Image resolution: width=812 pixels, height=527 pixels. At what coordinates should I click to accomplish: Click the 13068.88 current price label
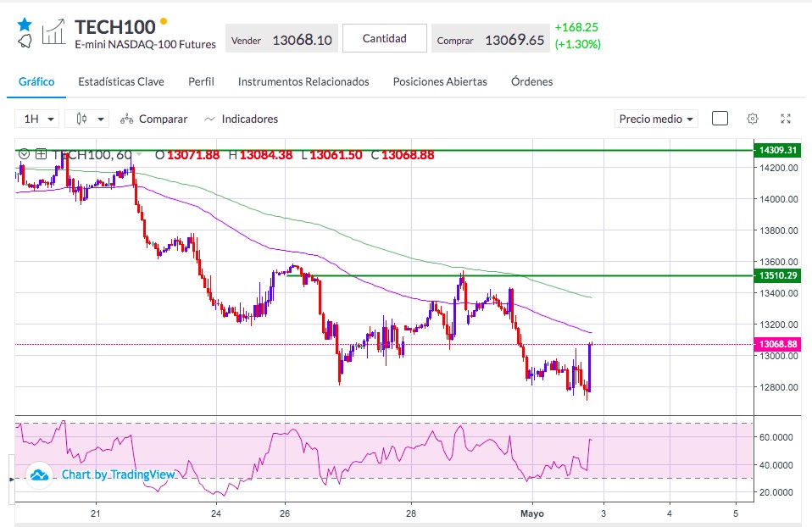[x=777, y=344]
